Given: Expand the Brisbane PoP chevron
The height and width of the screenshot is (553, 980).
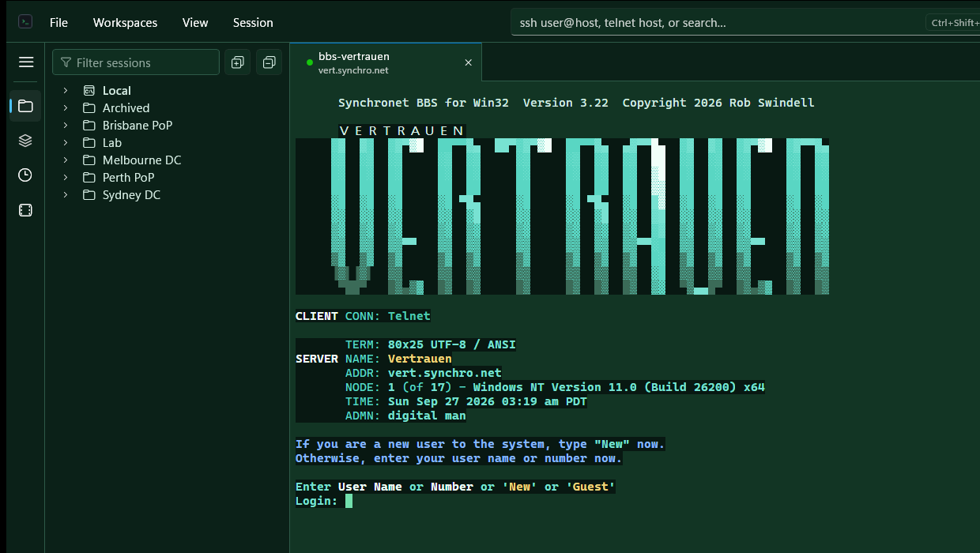Looking at the screenshot, I should pyautogui.click(x=66, y=126).
